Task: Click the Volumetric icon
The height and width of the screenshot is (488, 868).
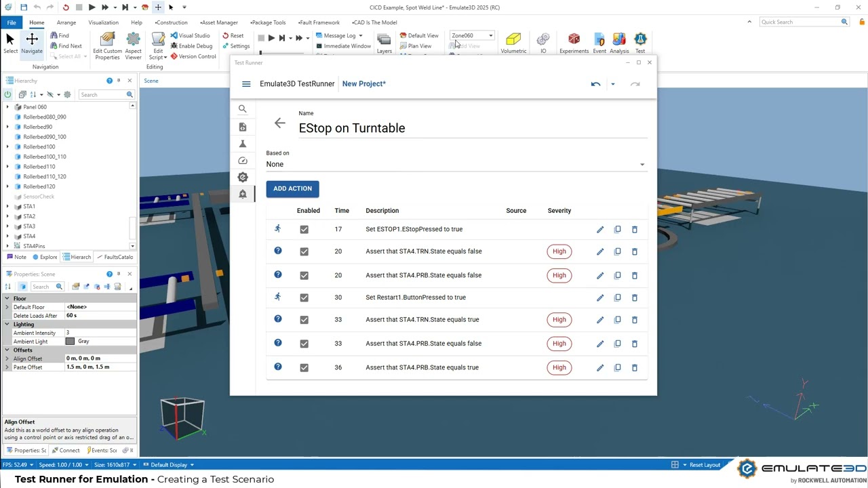Action: click(x=513, y=43)
